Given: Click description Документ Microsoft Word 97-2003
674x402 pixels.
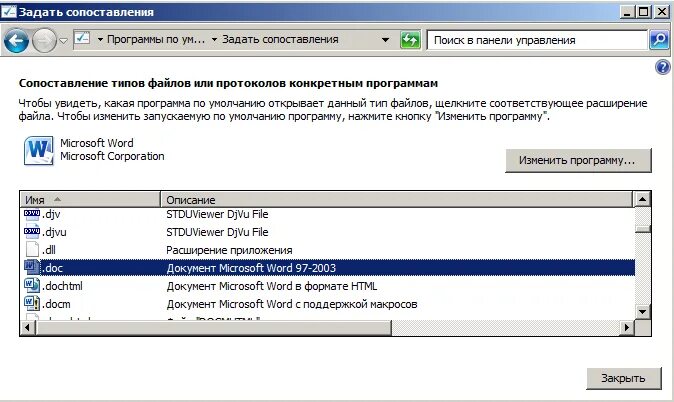Looking at the screenshot, I should 251,268.
